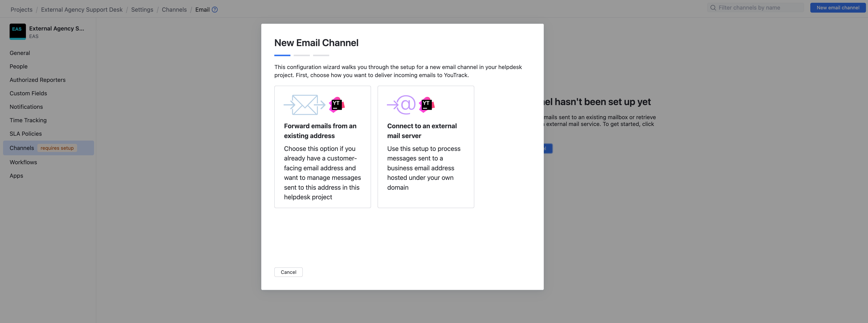
Task: Open People settings in the sidebar
Action: 19,67
